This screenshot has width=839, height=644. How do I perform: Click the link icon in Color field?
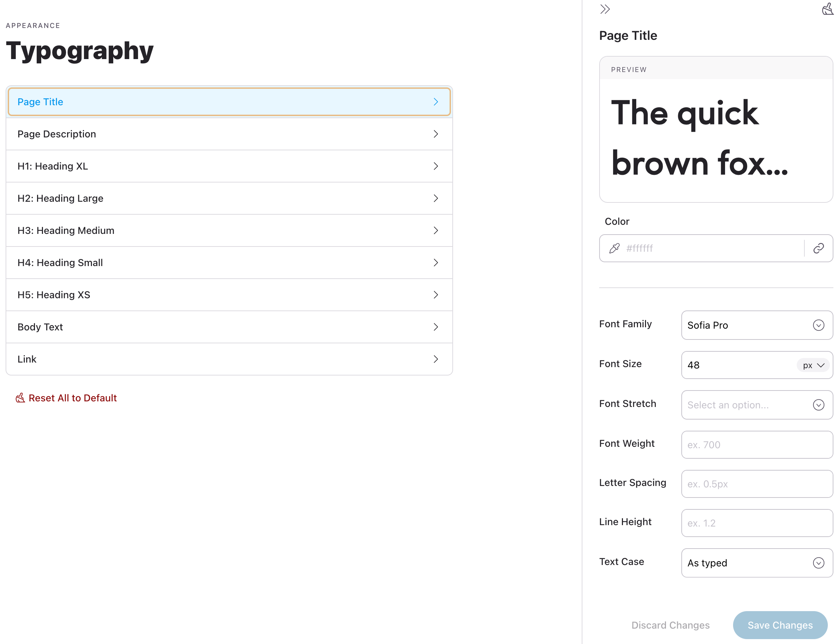tap(818, 248)
